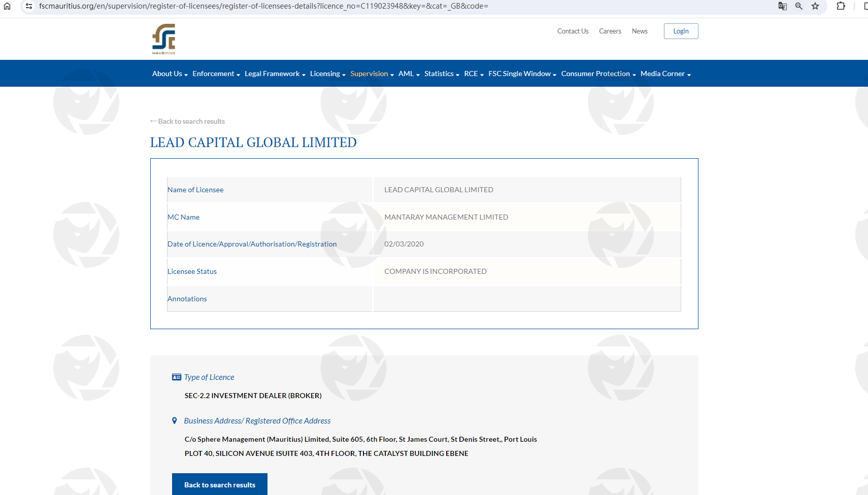This screenshot has width=868, height=495.
Task: Click the FSC Mauritius logo
Action: pyautogui.click(x=163, y=39)
